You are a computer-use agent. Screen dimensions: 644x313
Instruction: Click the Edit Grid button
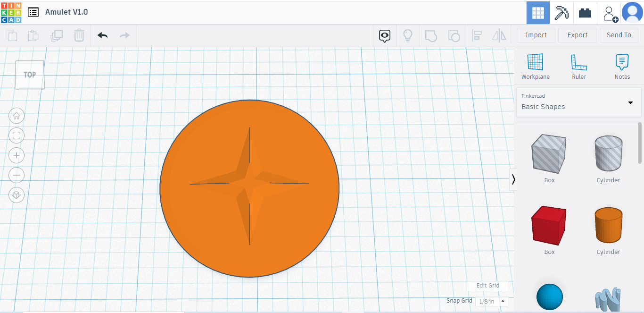[x=488, y=286]
